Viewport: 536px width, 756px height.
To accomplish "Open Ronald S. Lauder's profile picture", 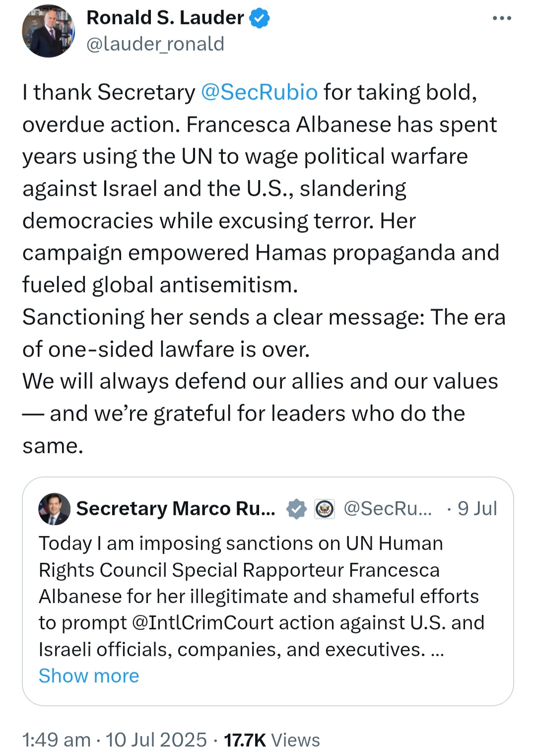I will 48,31.
